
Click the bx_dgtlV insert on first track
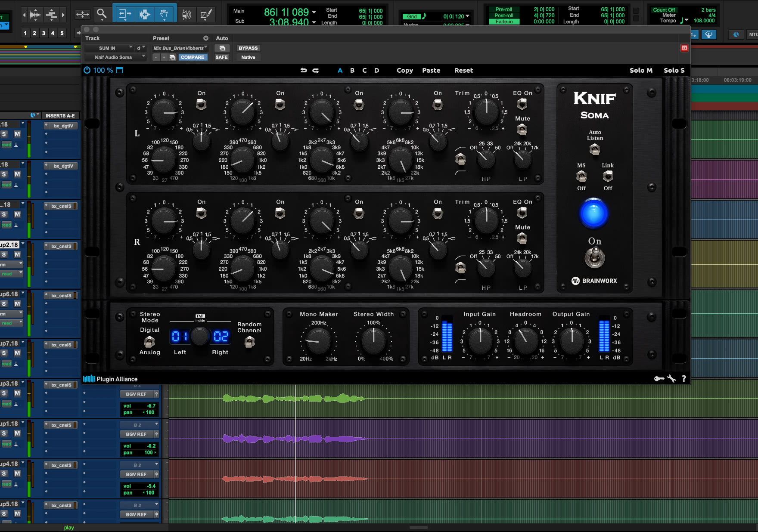click(x=63, y=126)
